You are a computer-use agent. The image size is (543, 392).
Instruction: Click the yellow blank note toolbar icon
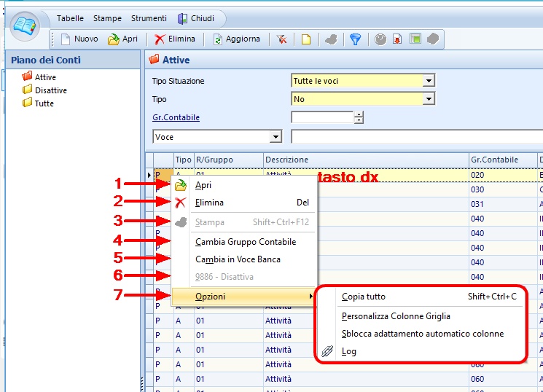pyautogui.click(x=306, y=39)
